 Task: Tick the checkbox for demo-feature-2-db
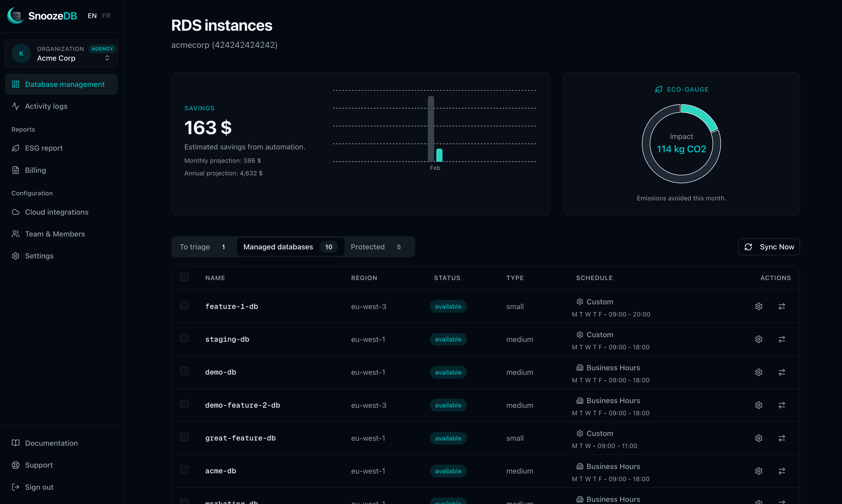(184, 404)
